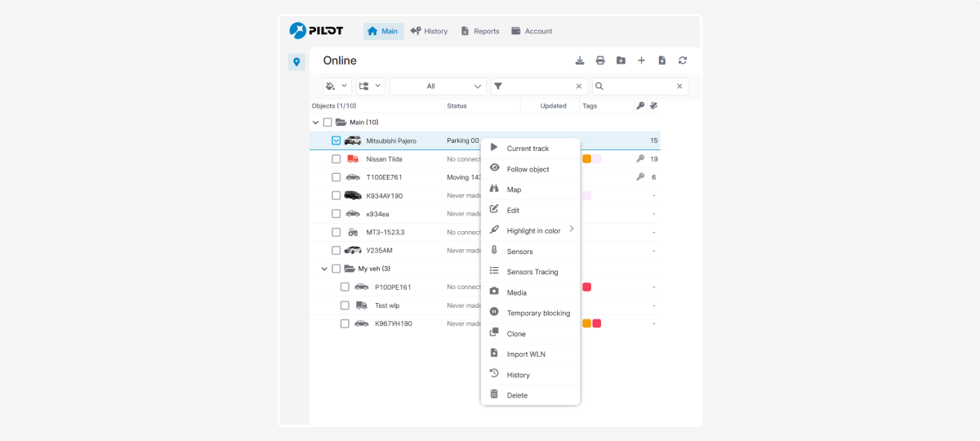Click the plus icon to add object

(641, 60)
